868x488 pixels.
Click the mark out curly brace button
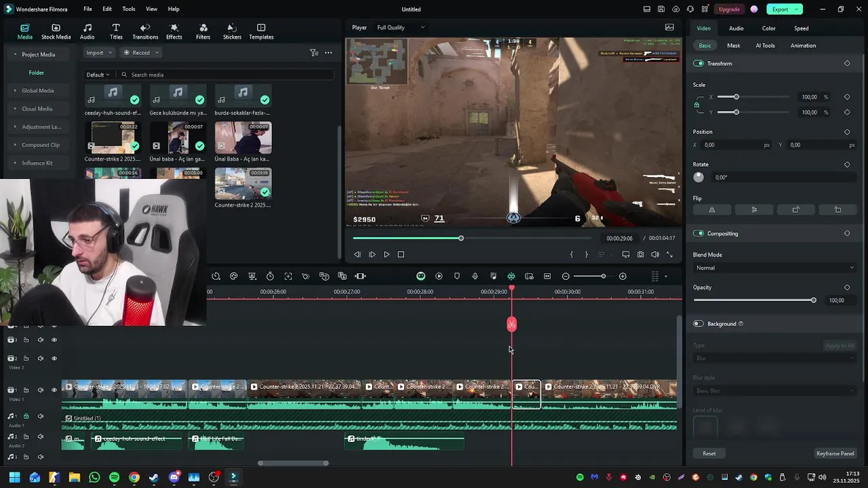point(586,254)
